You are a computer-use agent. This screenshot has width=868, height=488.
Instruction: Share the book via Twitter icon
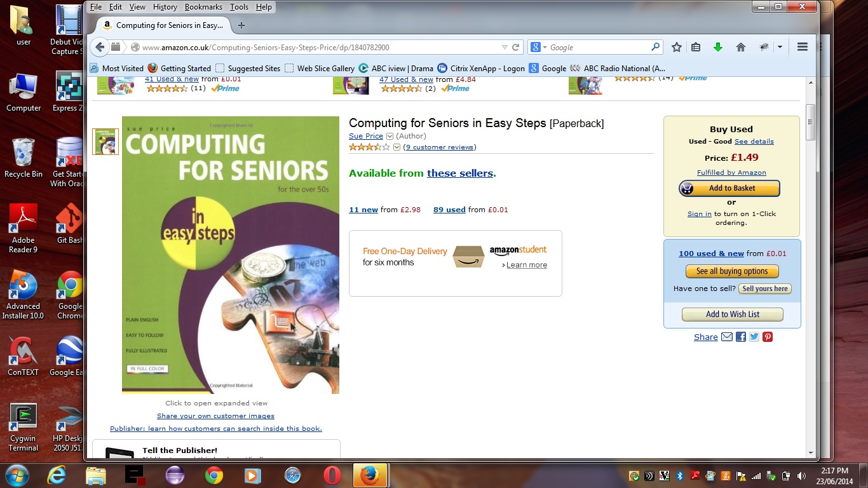(754, 337)
